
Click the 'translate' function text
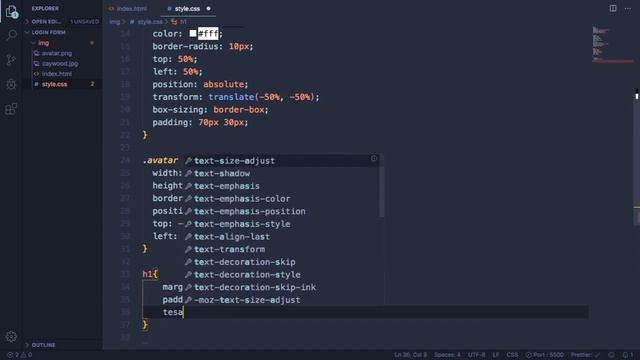pos(231,97)
